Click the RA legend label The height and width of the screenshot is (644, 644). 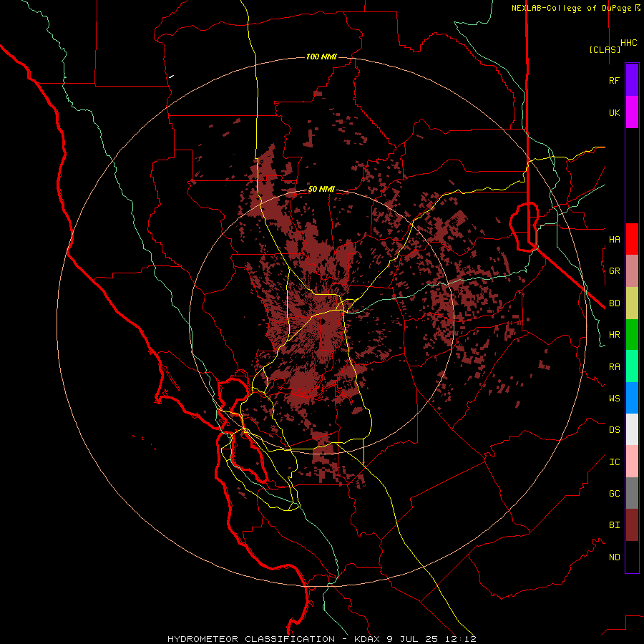coord(615,367)
